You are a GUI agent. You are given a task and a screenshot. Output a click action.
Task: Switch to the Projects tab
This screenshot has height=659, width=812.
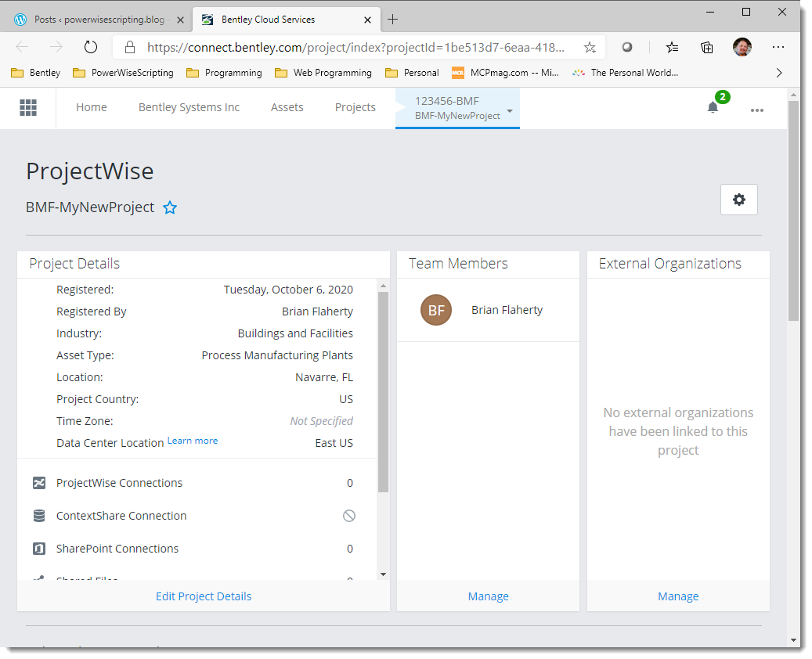(355, 107)
